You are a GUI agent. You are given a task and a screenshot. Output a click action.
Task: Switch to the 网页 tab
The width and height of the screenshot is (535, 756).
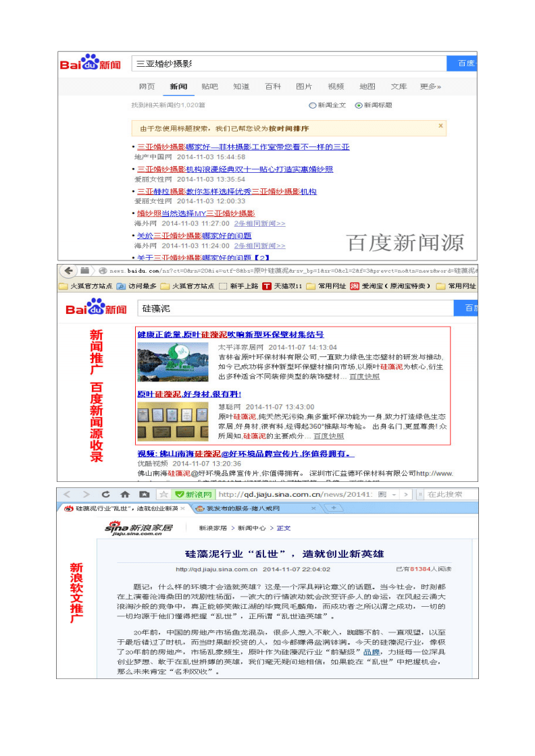point(147,87)
